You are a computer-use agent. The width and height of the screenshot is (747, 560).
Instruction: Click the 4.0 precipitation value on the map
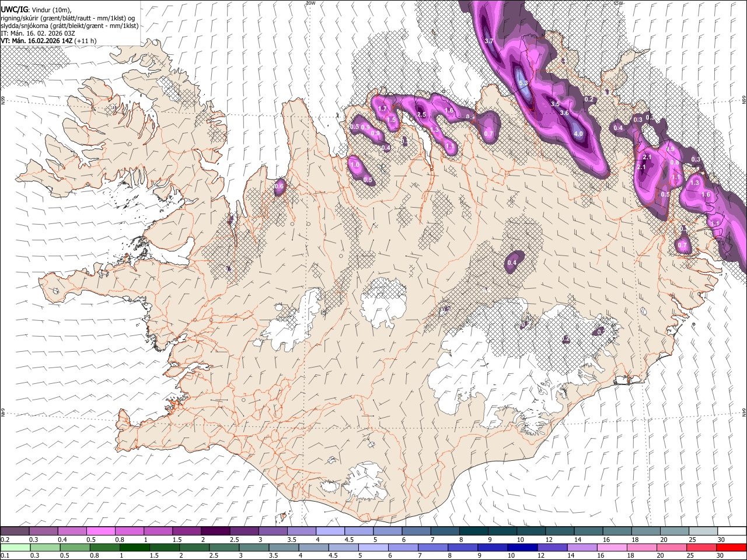click(578, 134)
